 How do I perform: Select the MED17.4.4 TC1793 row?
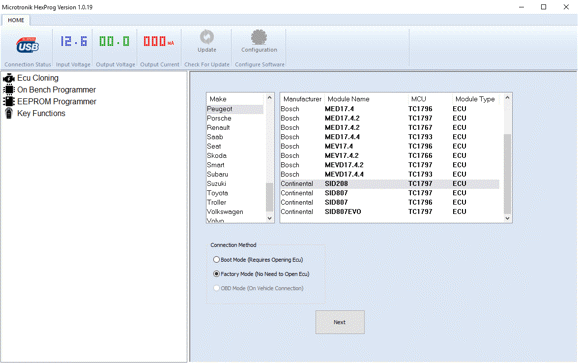[x=390, y=137]
